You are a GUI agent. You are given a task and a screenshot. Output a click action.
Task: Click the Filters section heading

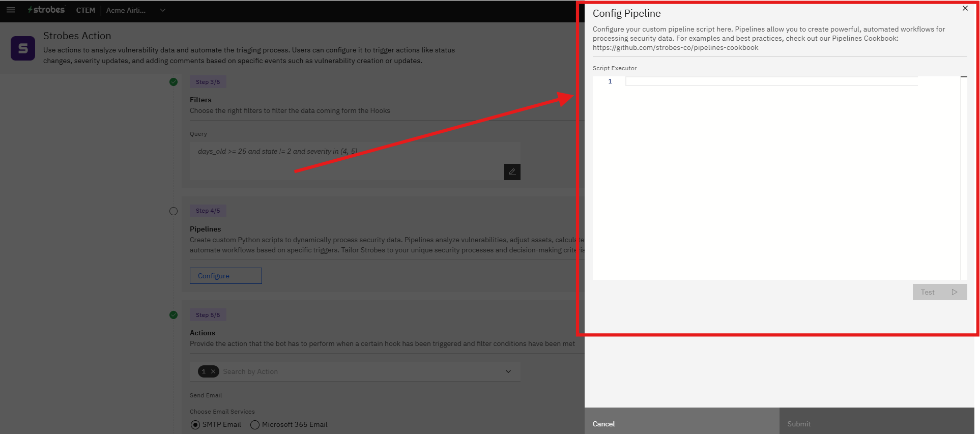click(200, 100)
